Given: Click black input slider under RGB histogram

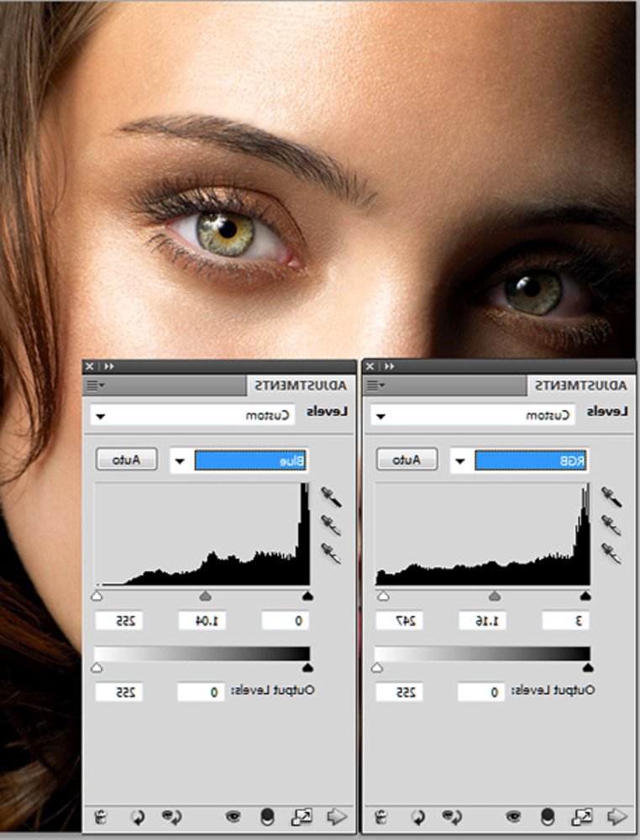Looking at the screenshot, I should tap(585, 596).
